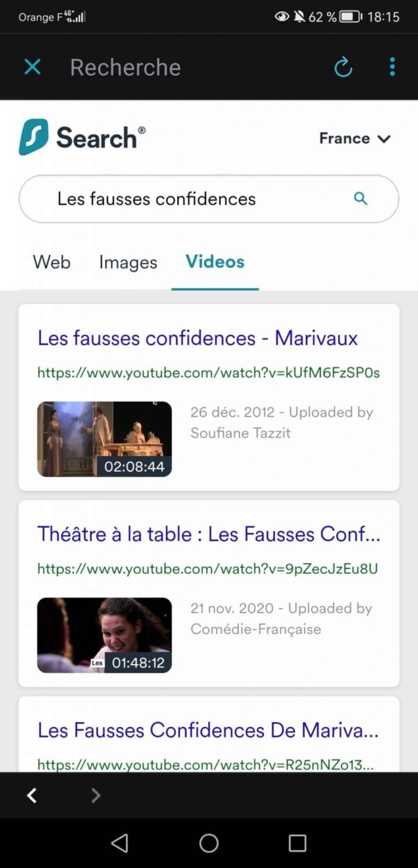This screenshot has height=868, width=418.
Task: Focus the search query input field
Action: coord(194,199)
